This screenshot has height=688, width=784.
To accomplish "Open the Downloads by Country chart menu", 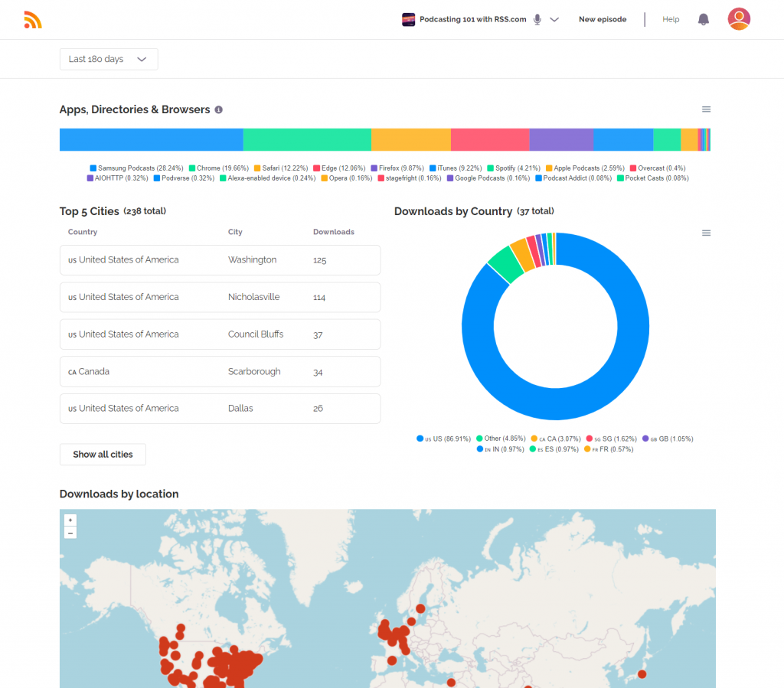I will pos(706,233).
